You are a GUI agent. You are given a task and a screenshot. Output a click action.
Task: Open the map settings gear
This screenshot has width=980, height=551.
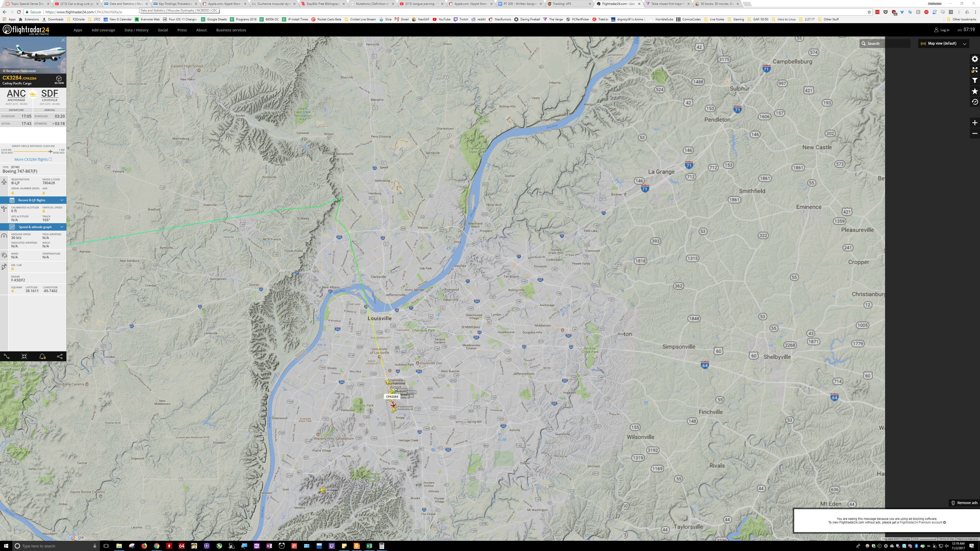974,59
